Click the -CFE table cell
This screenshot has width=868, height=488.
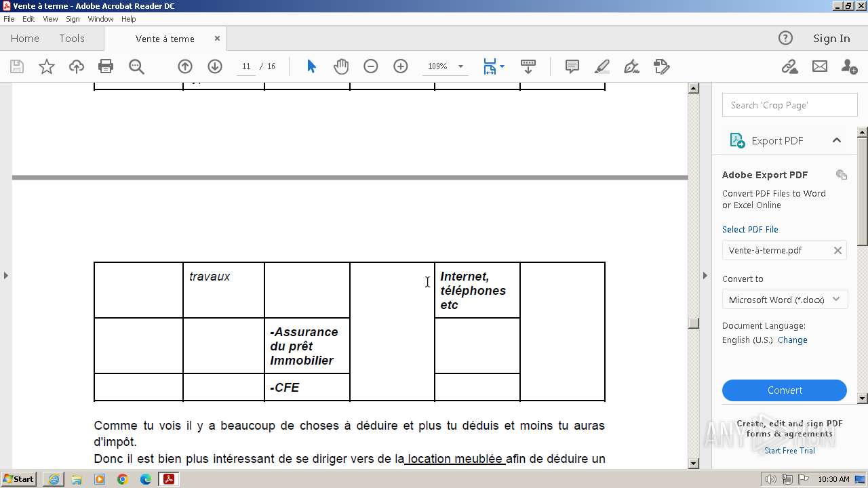click(x=307, y=387)
